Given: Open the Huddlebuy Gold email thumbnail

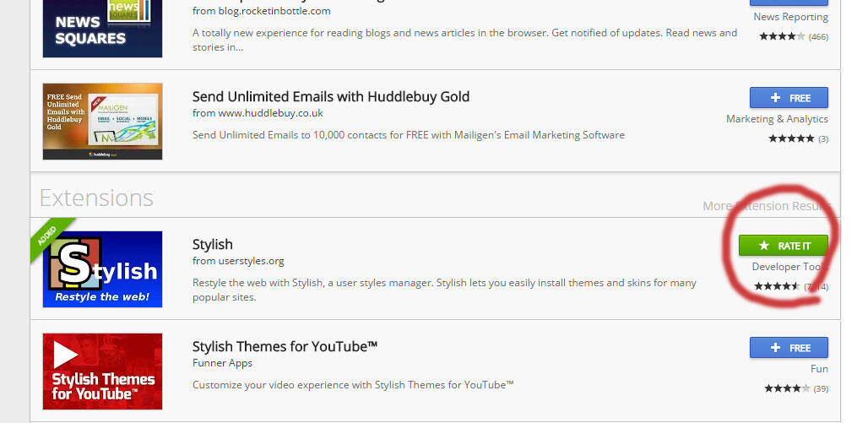Looking at the screenshot, I should (102, 122).
